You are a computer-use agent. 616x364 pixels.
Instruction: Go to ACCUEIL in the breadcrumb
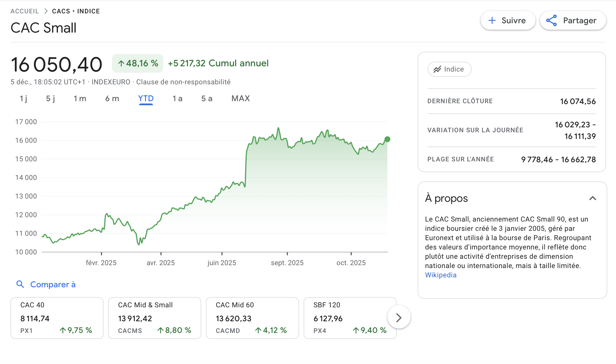click(x=25, y=11)
